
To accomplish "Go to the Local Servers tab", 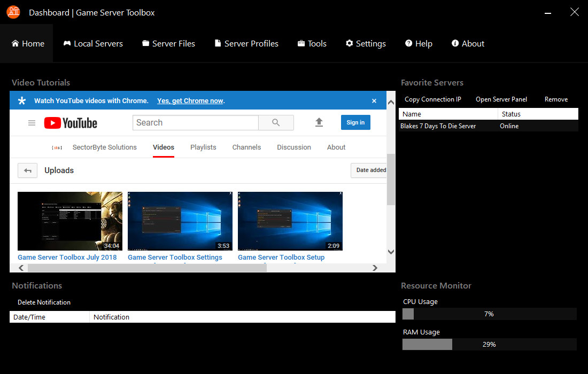I will coord(92,43).
